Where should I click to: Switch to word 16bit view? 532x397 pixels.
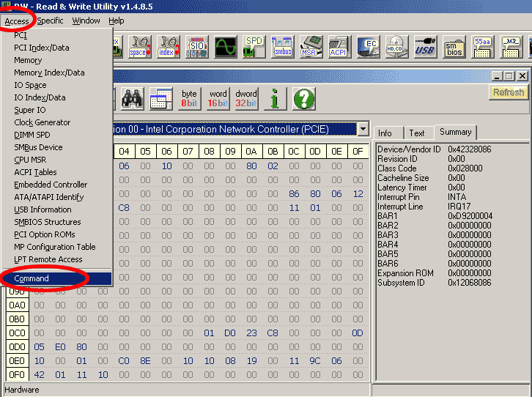(218, 98)
